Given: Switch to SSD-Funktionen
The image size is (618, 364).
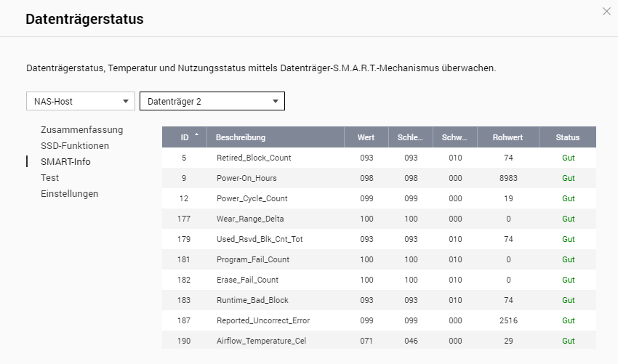Looking at the screenshot, I should pyautogui.click(x=75, y=146).
